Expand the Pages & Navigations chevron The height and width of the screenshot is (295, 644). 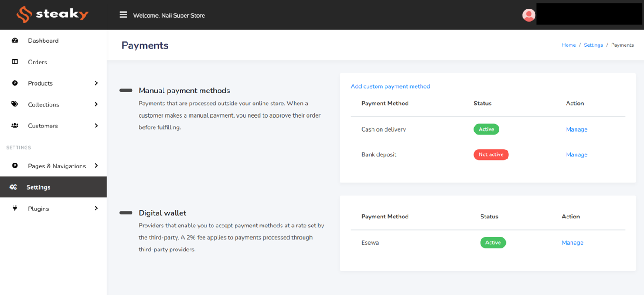[96, 166]
